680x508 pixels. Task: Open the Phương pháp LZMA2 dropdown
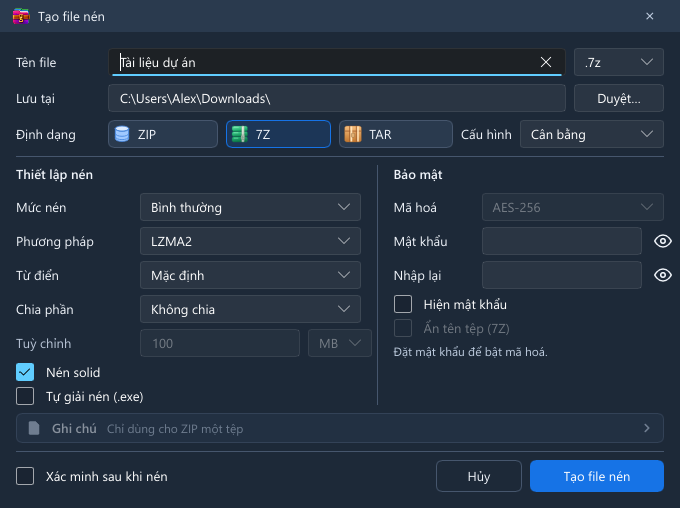(x=250, y=241)
